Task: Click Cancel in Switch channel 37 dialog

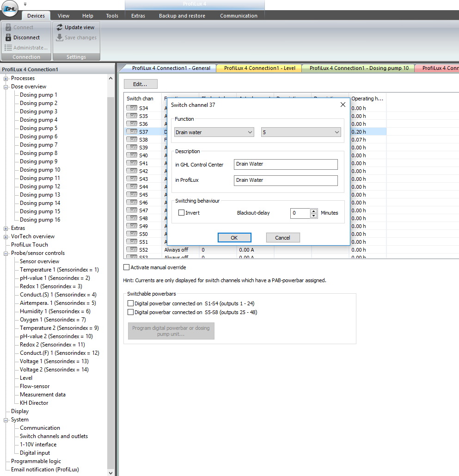Action: pos(283,238)
